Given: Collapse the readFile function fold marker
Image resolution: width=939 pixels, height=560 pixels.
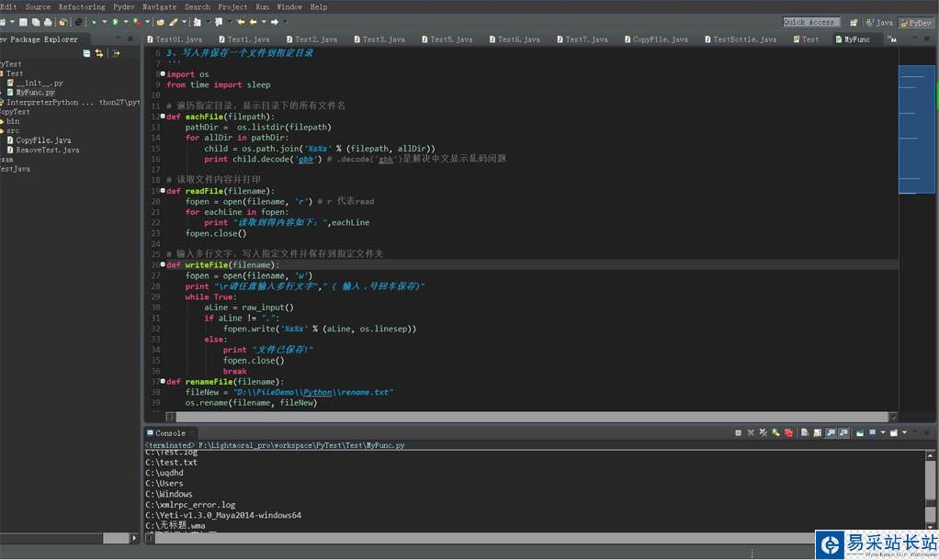Looking at the screenshot, I should click(x=163, y=190).
